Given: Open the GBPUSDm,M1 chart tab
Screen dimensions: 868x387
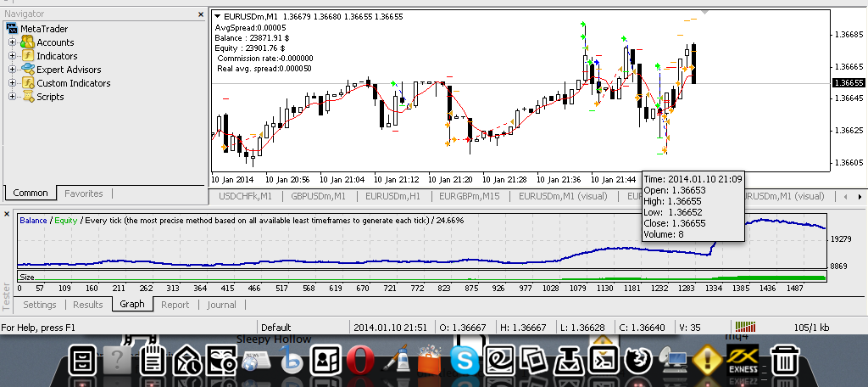Looking at the screenshot, I should point(319,196).
